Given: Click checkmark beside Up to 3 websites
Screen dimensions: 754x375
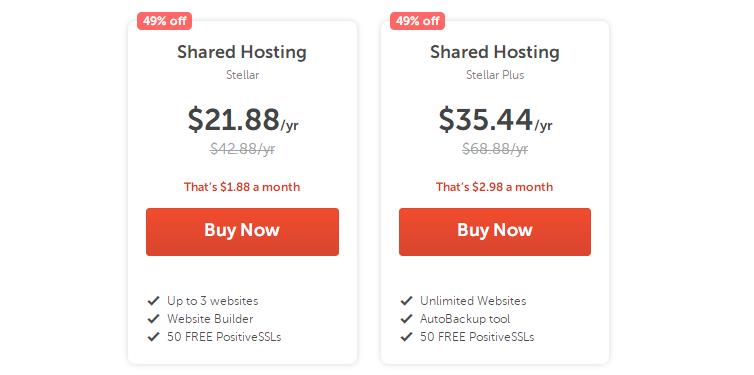Looking at the screenshot, I should point(153,301).
